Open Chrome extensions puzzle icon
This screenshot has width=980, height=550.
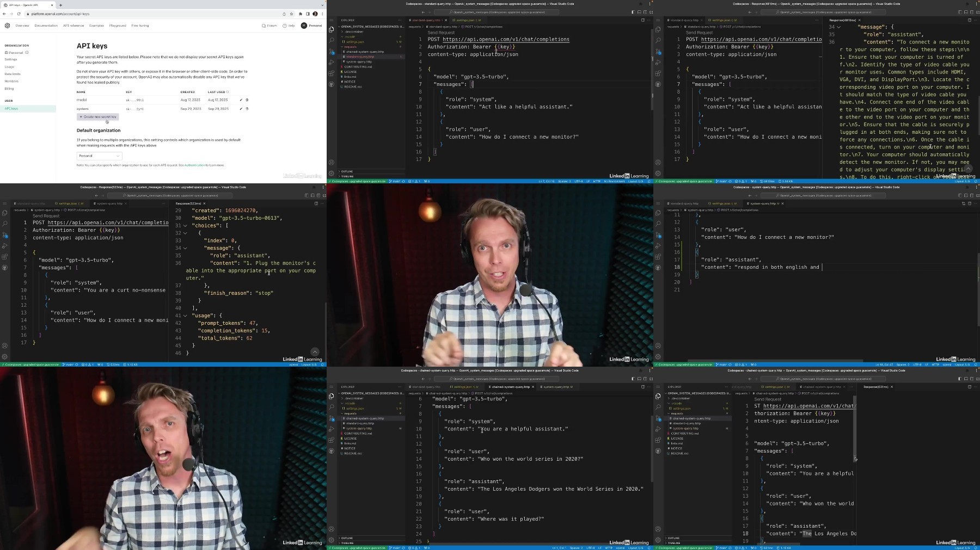(300, 14)
